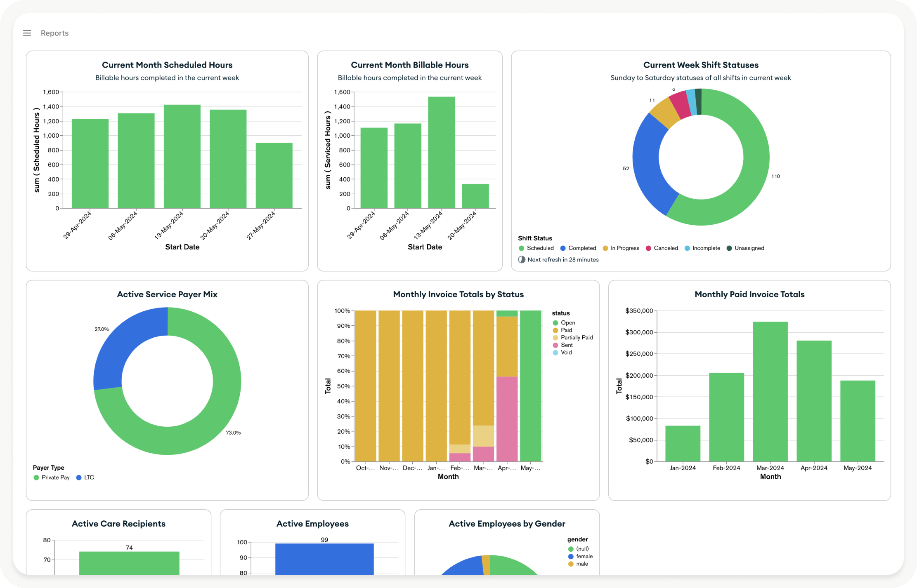The height and width of the screenshot is (588, 917).
Task: Click the Sent status legend swatch
Action: tap(555, 345)
